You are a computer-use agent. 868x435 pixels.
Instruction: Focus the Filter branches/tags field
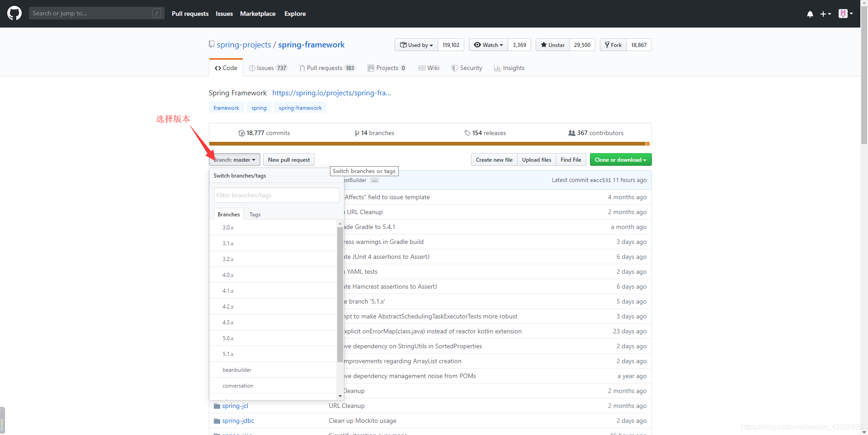pos(276,195)
